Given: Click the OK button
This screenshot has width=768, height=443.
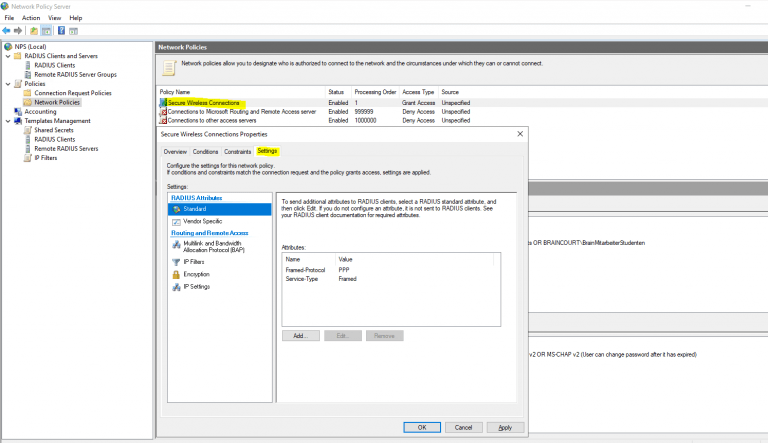Looking at the screenshot, I should click(422, 428).
